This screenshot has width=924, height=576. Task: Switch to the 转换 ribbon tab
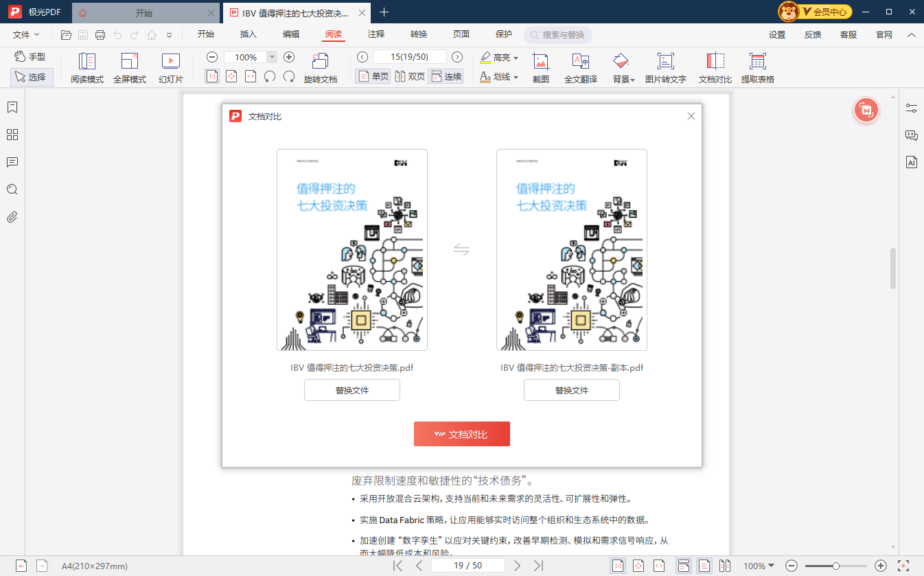[417, 34]
